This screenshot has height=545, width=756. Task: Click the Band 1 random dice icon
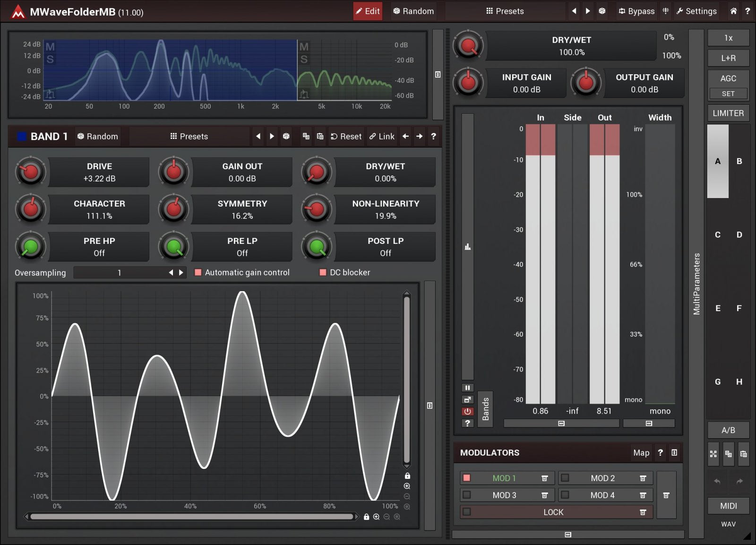tap(286, 136)
